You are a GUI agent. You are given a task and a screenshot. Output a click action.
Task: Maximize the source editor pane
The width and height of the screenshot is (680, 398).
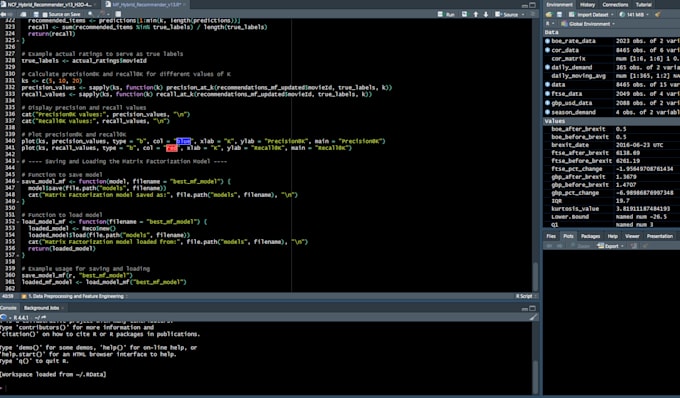533,5
